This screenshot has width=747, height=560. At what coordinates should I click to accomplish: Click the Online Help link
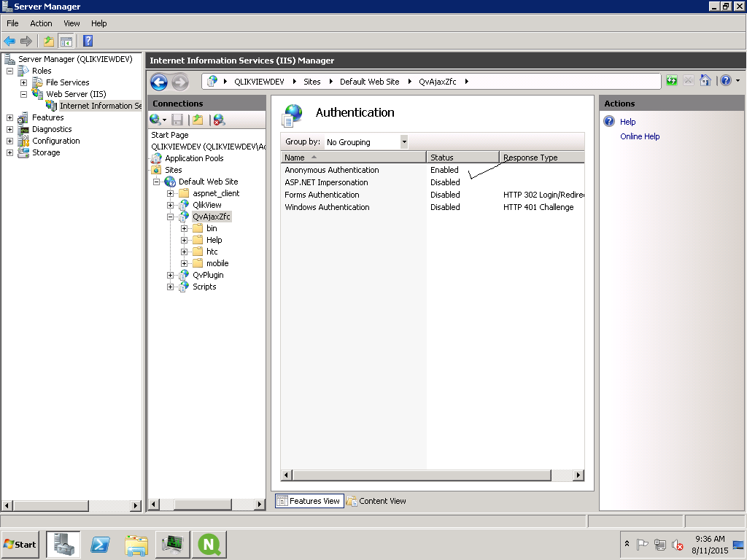[x=640, y=136]
